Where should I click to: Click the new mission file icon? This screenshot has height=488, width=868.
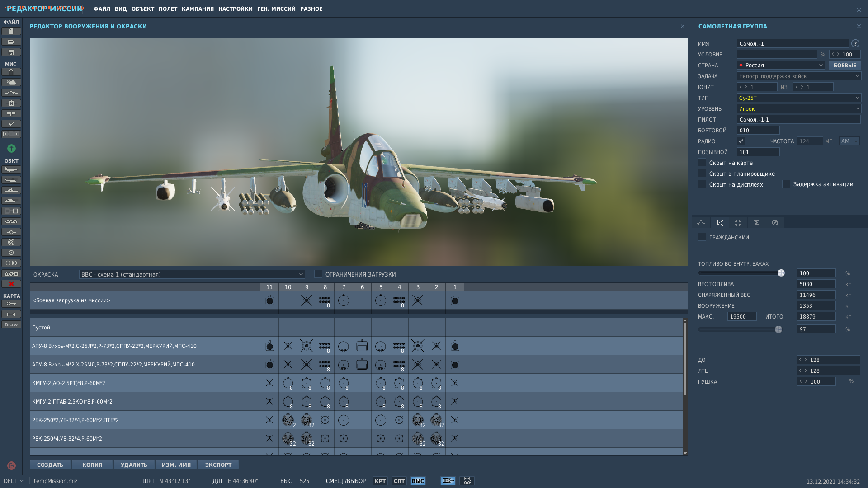pyautogui.click(x=11, y=31)
